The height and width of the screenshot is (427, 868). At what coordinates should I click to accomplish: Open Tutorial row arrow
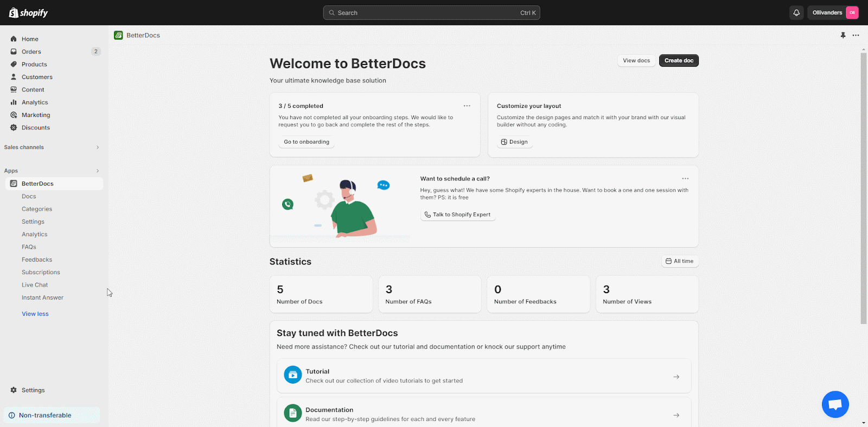tap(676, 377)
